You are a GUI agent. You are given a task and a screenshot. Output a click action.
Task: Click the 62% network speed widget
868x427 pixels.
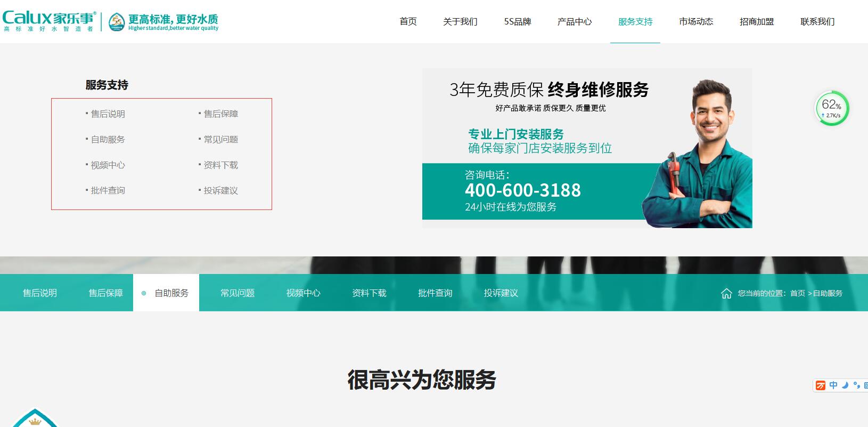click(x=831, y=108)
